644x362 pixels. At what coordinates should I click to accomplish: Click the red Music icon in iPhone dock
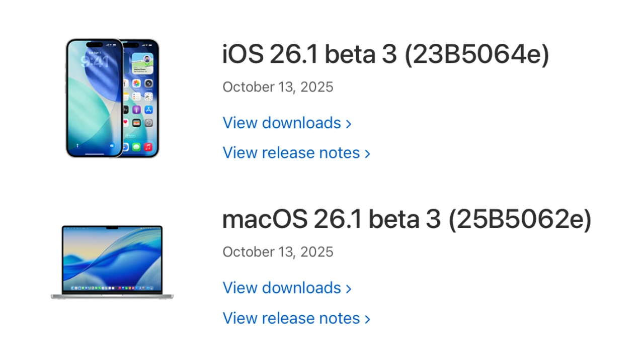click(x=148, y=147)
